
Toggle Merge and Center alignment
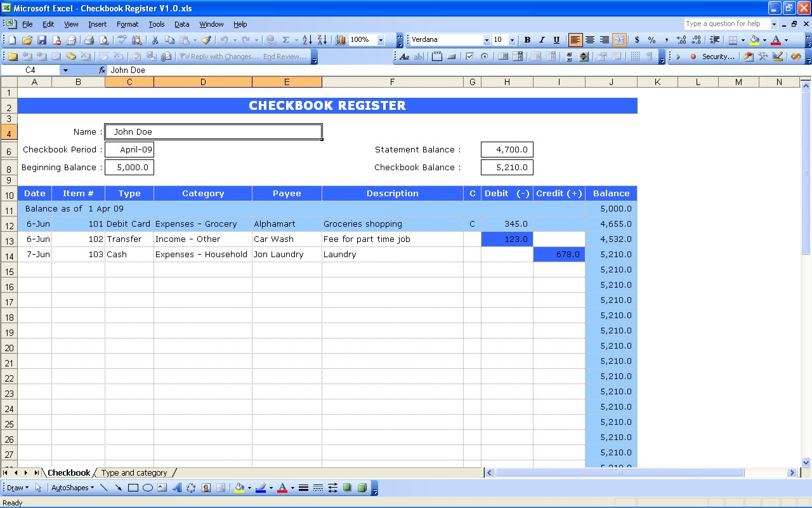[x=619, y=40]
